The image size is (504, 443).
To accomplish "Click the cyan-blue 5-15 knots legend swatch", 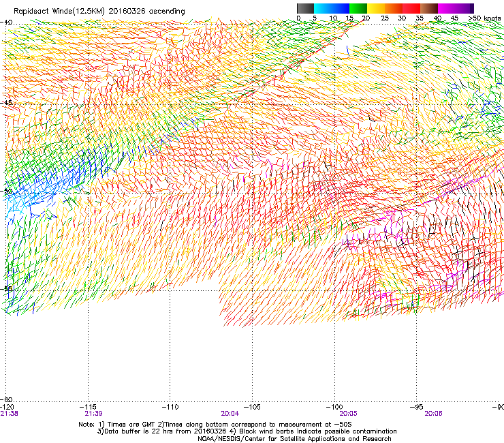I will (332, 8).
